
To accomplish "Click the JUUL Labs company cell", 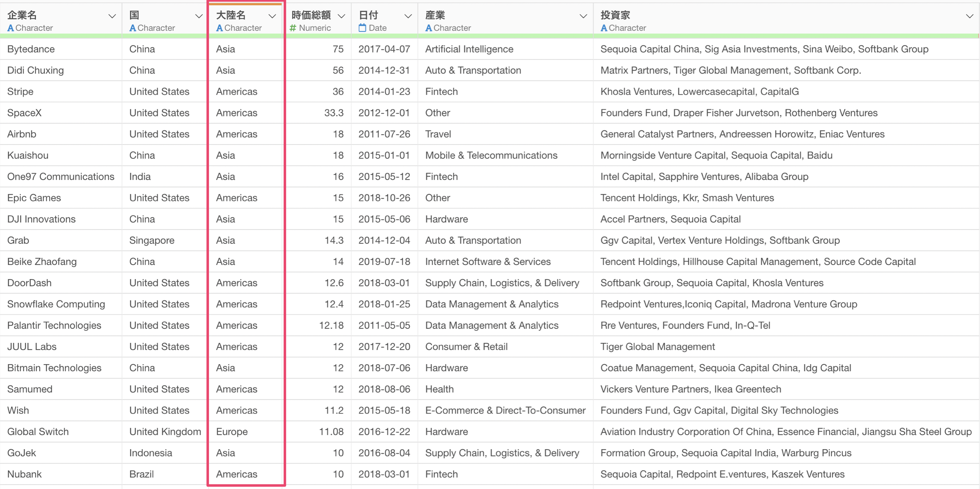I will coord(61,347).
